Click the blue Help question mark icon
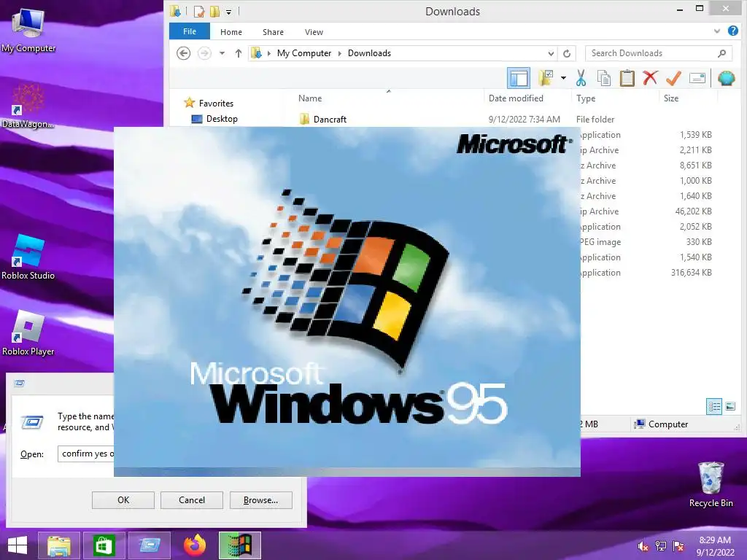The width and height of the screenshot is (747, 560). click(732, 31)
